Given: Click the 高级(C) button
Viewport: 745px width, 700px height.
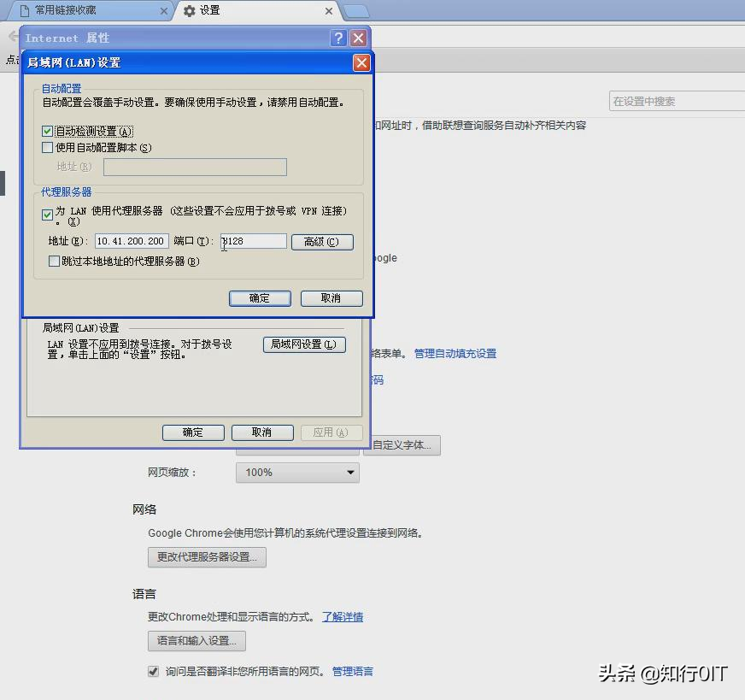Looking at the screenshot, I should click(322, 242).
